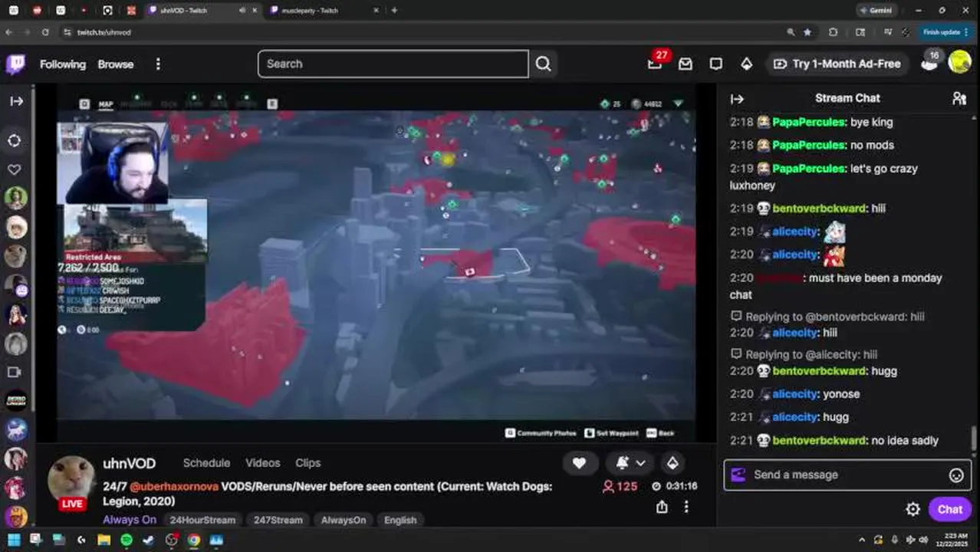Open a new browser tab
This screenshot has height=552, width=980.
pyautogui.click(x=394, y=11)
